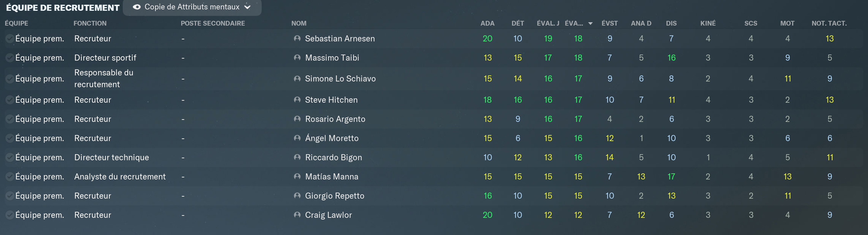The height and width of the screenshot is (235, 868).
Task: Click person icon beside Rosario Argento
Action: 297,119
